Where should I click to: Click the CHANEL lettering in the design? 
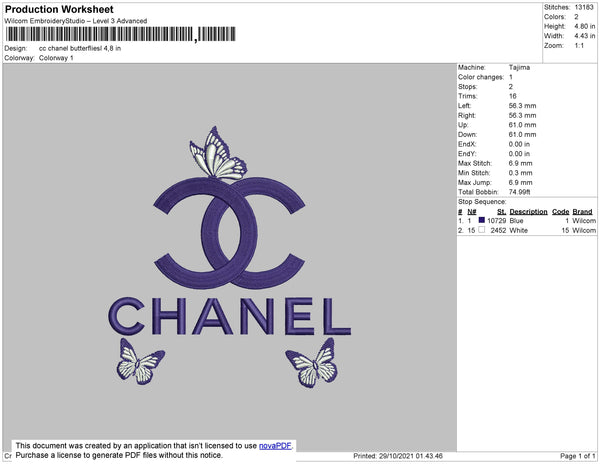(x=230, y=316)
